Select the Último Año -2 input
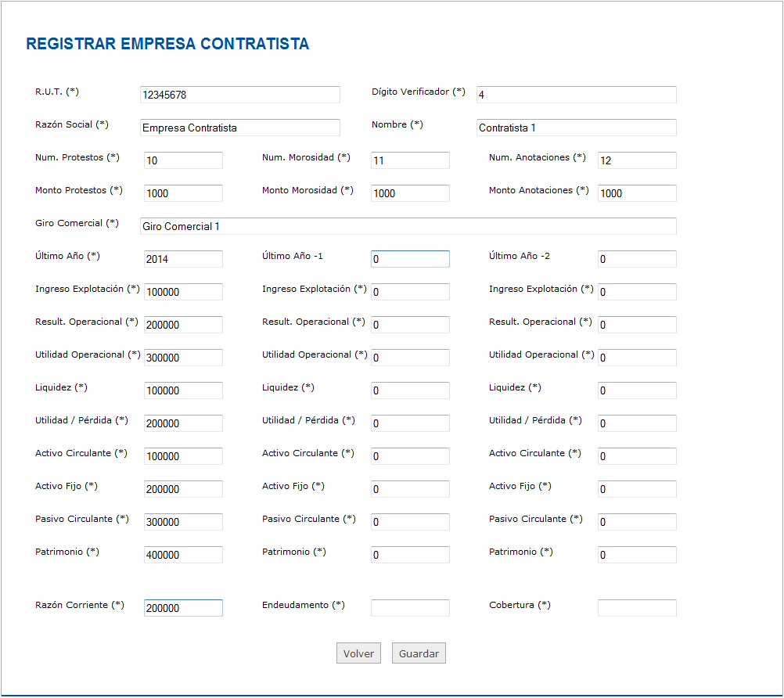The image size is (784, 698). tap(637, 259)
